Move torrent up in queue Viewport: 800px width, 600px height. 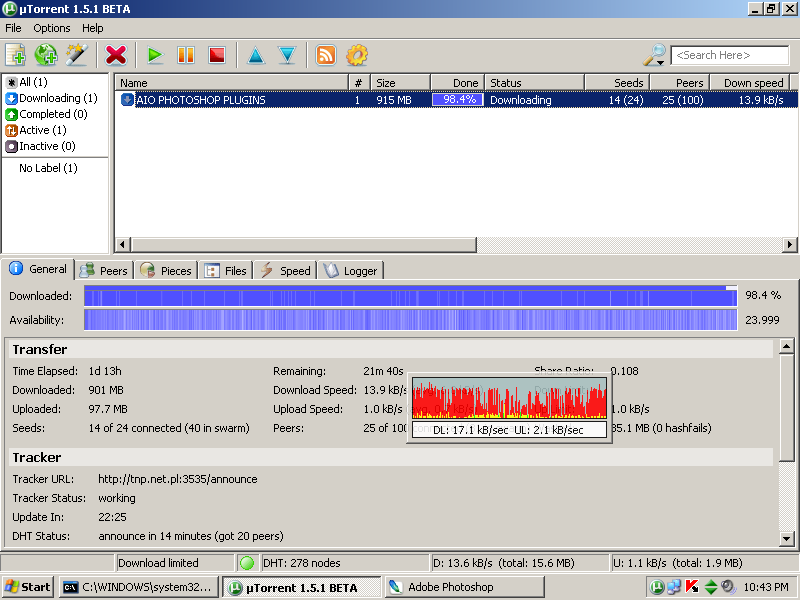[x=255, y=55]
